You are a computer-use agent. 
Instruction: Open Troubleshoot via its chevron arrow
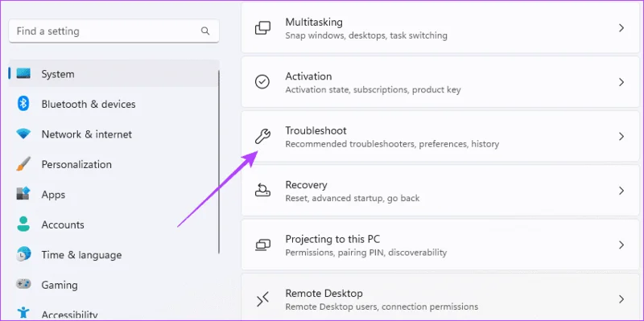pyautogui.click(x=621, y=136)
